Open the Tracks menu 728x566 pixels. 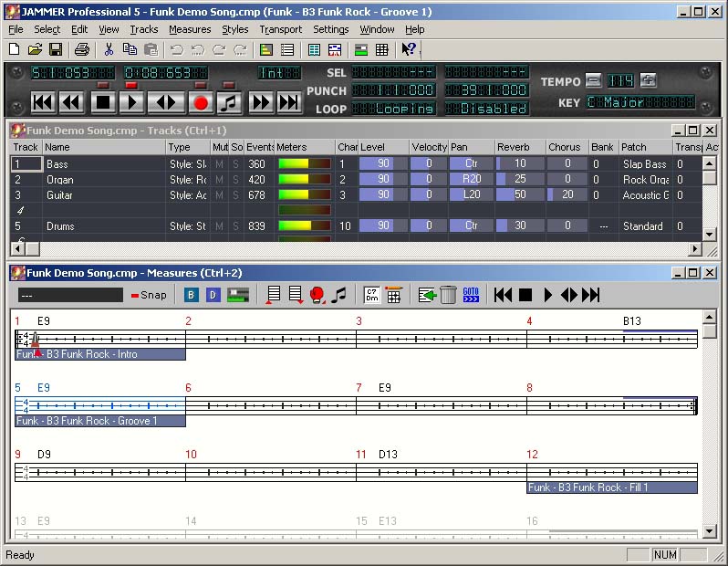pyautogui.click(x=144, y=29)
